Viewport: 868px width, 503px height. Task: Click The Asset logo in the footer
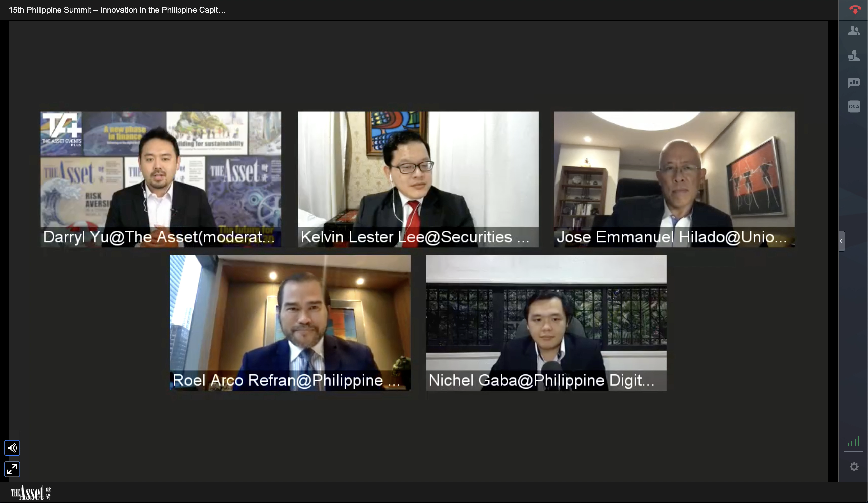pyautogui.click(x=31, y=492)
